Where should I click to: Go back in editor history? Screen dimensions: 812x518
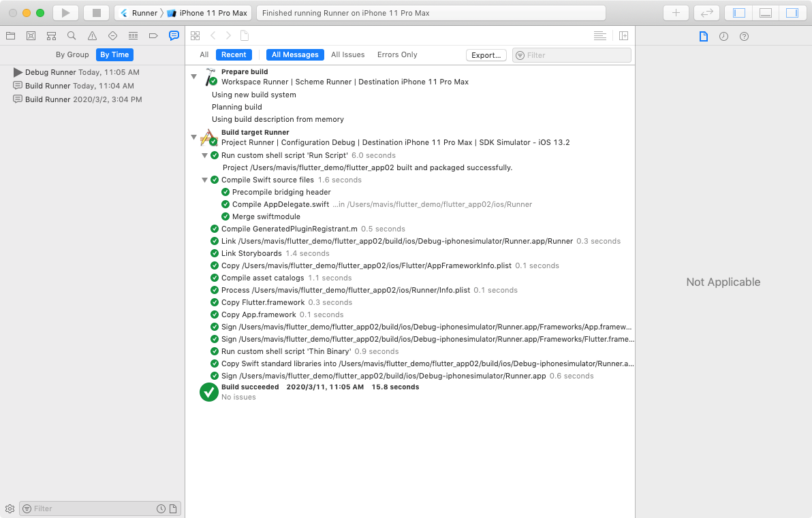[x=213, y=35]
